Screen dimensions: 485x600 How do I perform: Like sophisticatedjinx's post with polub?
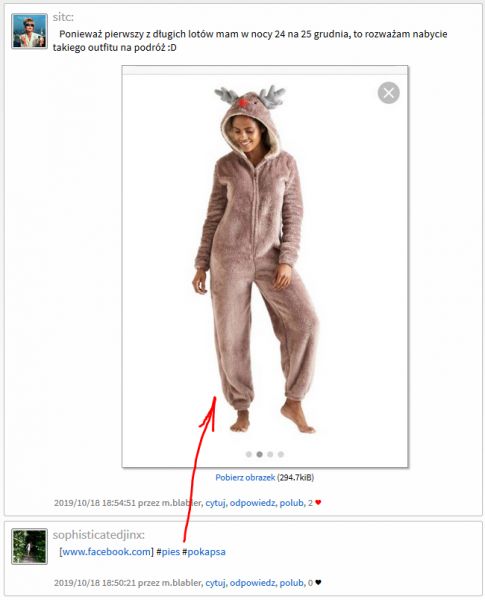292,583
